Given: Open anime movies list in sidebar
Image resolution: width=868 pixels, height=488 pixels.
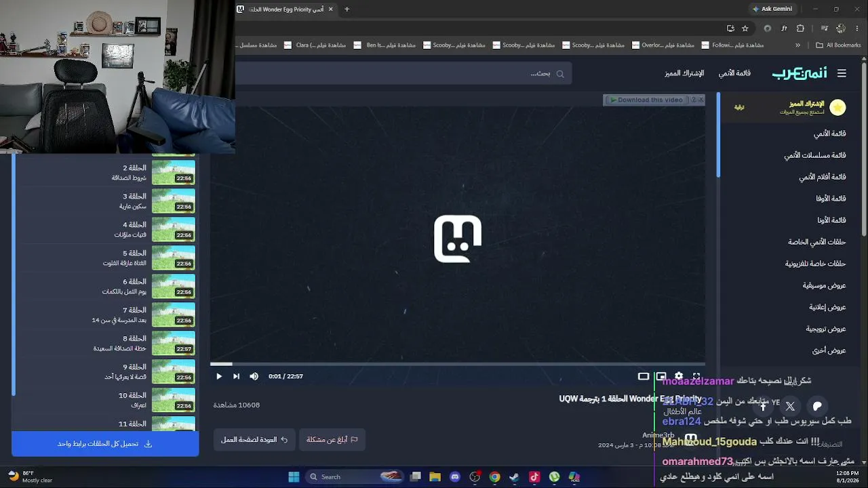Looking at the screenshot, I should point(823,177).
